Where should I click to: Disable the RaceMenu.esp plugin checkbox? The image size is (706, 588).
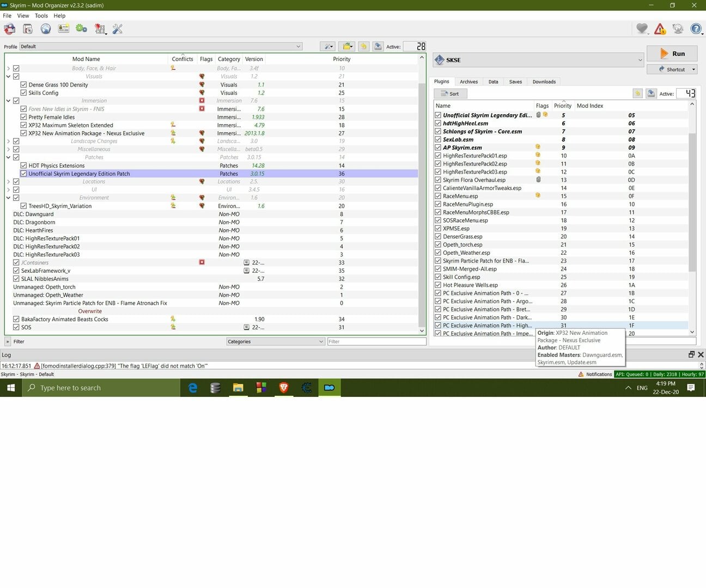point(438,196)
